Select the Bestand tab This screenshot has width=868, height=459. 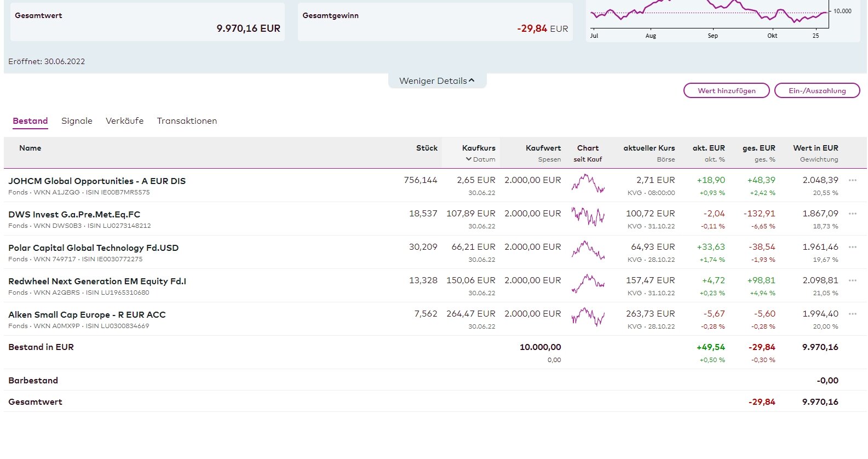(x=30, y=121)
